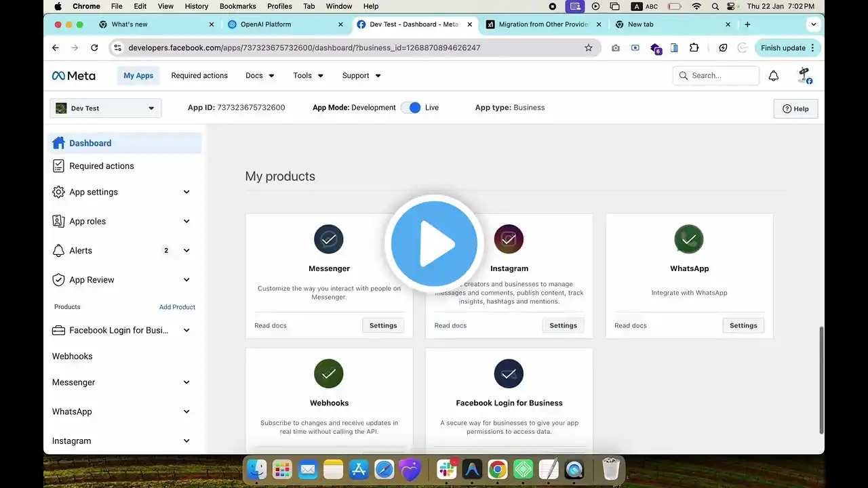Click the Add Product link

(177, 307)
